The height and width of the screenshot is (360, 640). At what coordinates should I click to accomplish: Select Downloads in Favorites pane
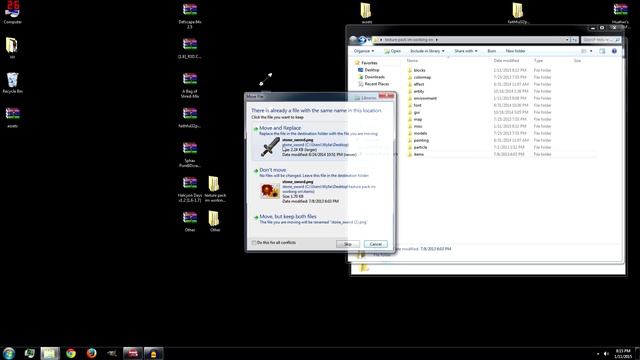tap(371, 77)
